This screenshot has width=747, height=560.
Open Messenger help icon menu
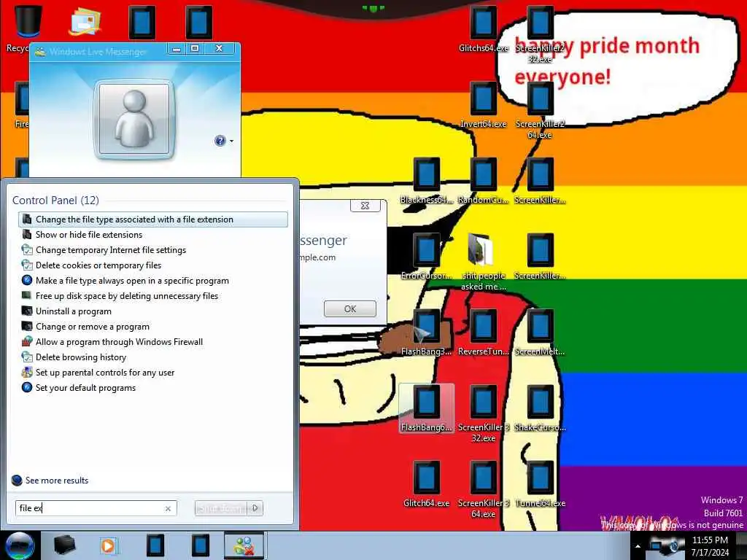pos(220,141)
